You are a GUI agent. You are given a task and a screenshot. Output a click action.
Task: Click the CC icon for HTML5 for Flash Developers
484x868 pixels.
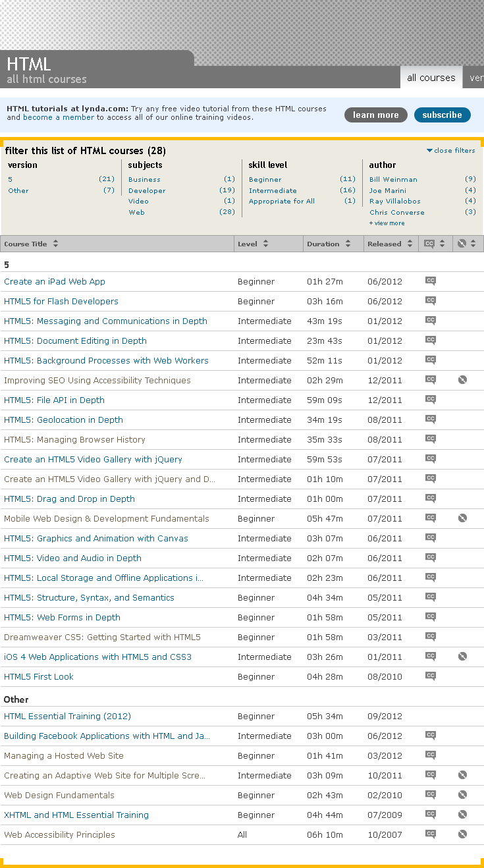pyautogui.click(x=431, y=301)
